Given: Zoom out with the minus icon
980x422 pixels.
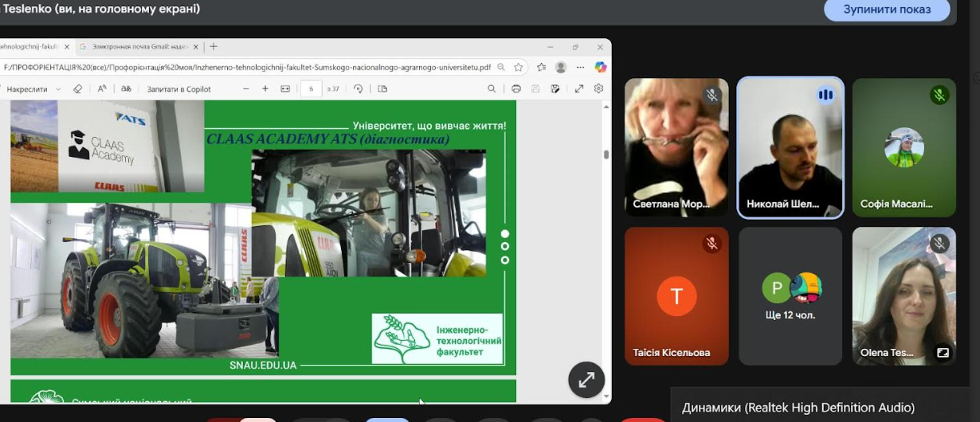Looking at the screenshot, I should point(246,89).
